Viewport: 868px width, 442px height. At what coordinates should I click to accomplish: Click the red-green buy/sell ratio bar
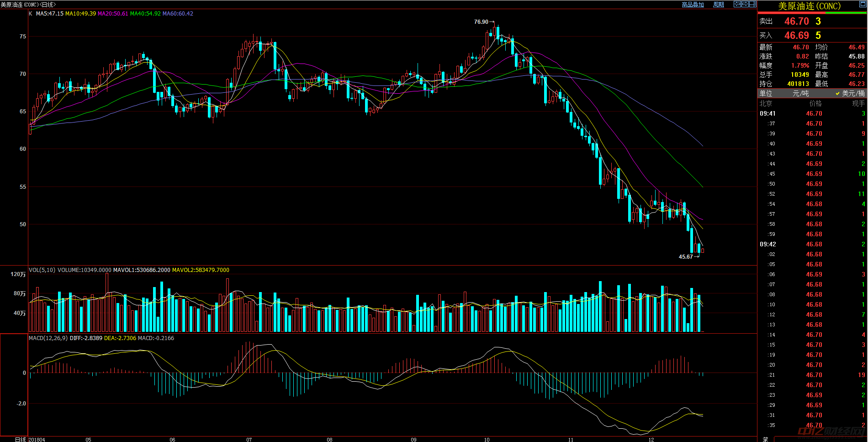(812, 13)
